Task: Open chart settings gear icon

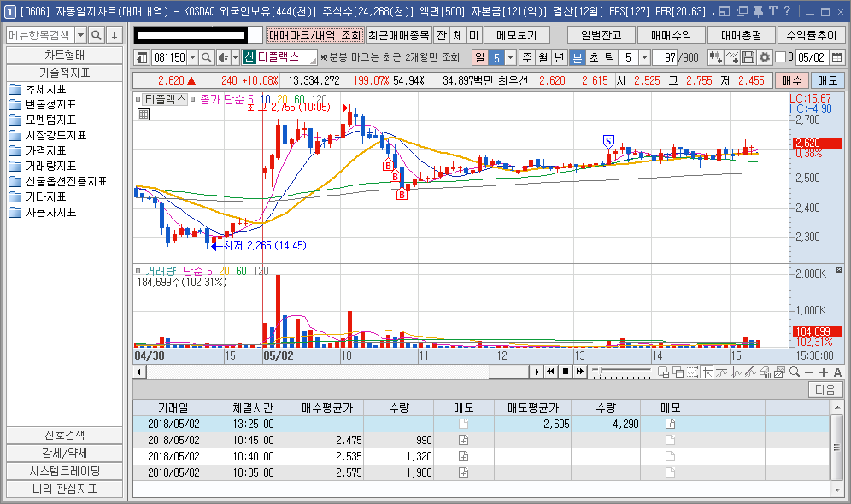Action: (x=764, y=57)
